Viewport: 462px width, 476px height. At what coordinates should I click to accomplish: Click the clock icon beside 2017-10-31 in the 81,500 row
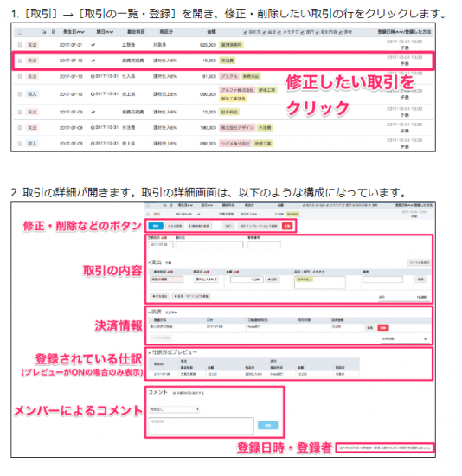click(x=93, y=76)
